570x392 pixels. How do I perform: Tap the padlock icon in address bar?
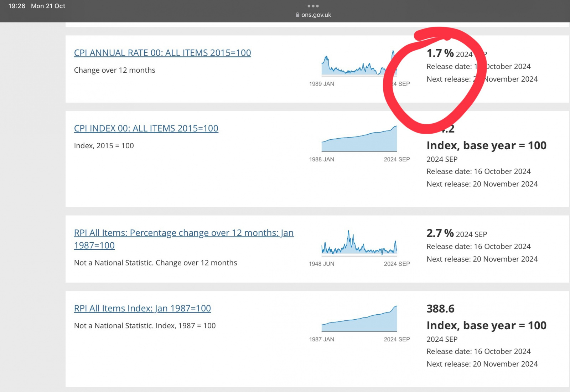[297, 15]
